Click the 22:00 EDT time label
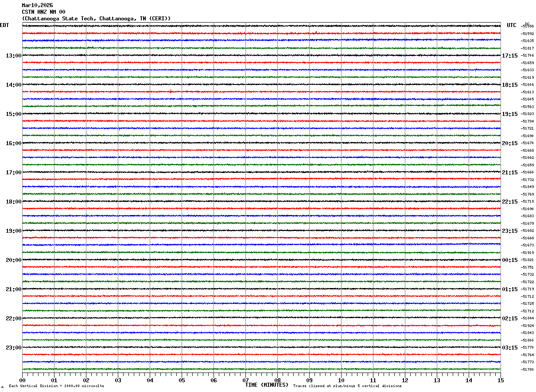 tap(14, 319)
